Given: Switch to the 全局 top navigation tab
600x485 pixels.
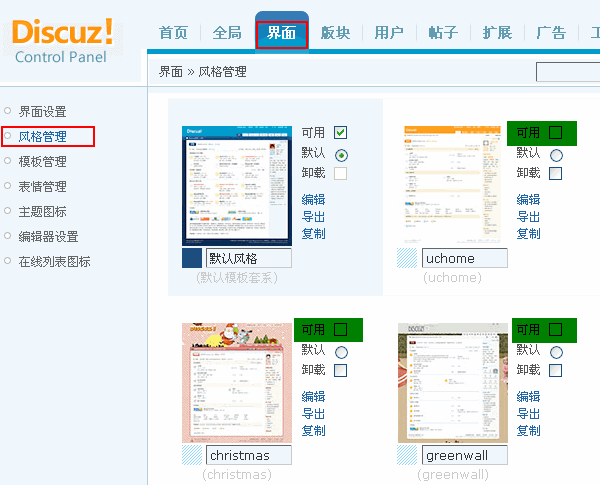Looking at the screenshot, I should [x=227, y=32].
